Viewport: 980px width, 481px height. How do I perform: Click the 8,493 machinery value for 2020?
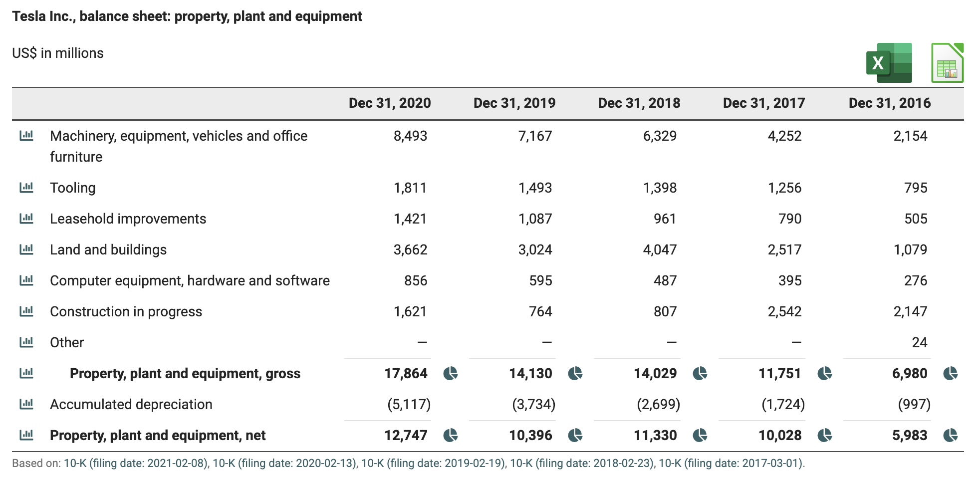[x=410, y=136]
